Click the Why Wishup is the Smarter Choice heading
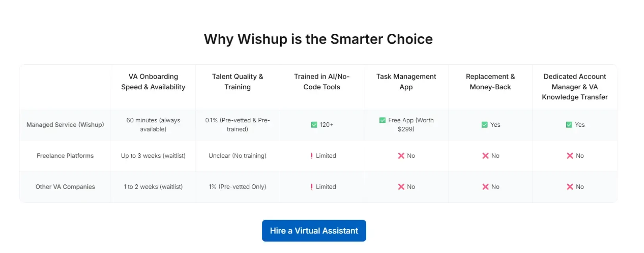 (318, 39)
